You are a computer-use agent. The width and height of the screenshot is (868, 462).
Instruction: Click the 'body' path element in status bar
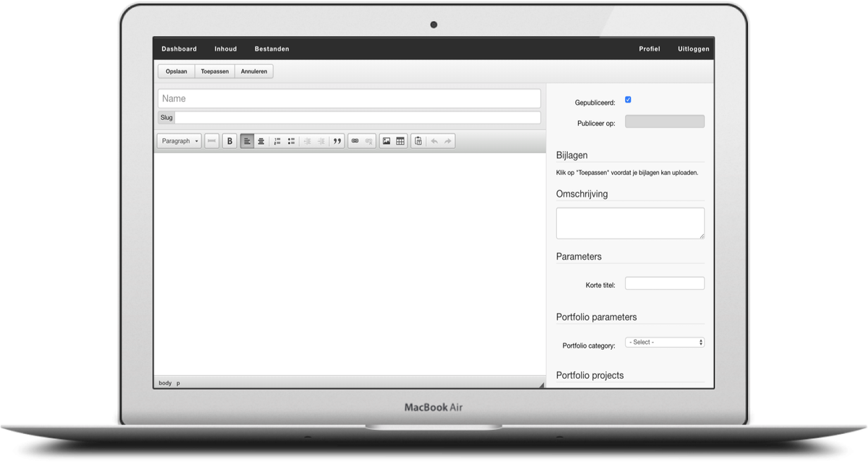tap(165, 383)
